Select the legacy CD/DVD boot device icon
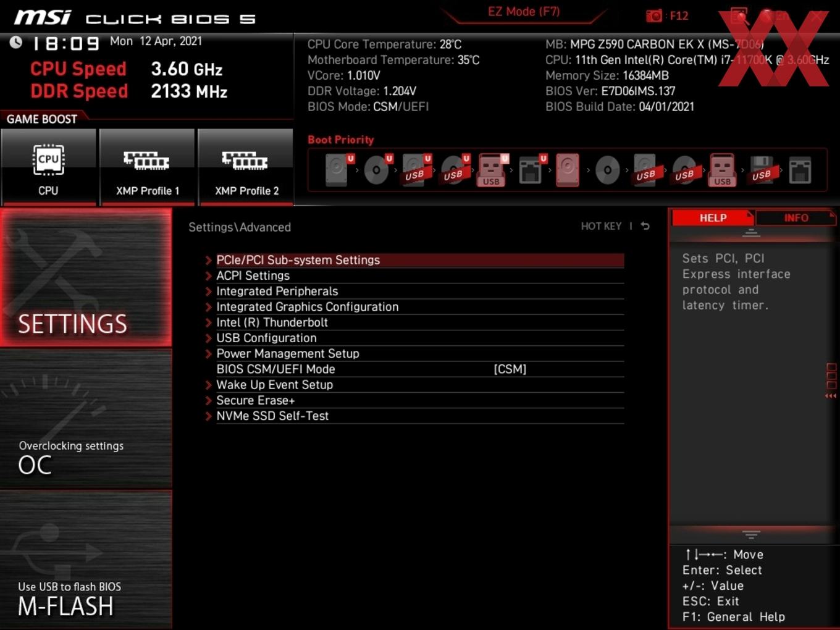Viewport: 840px width, 630px height. coord(607,170)
